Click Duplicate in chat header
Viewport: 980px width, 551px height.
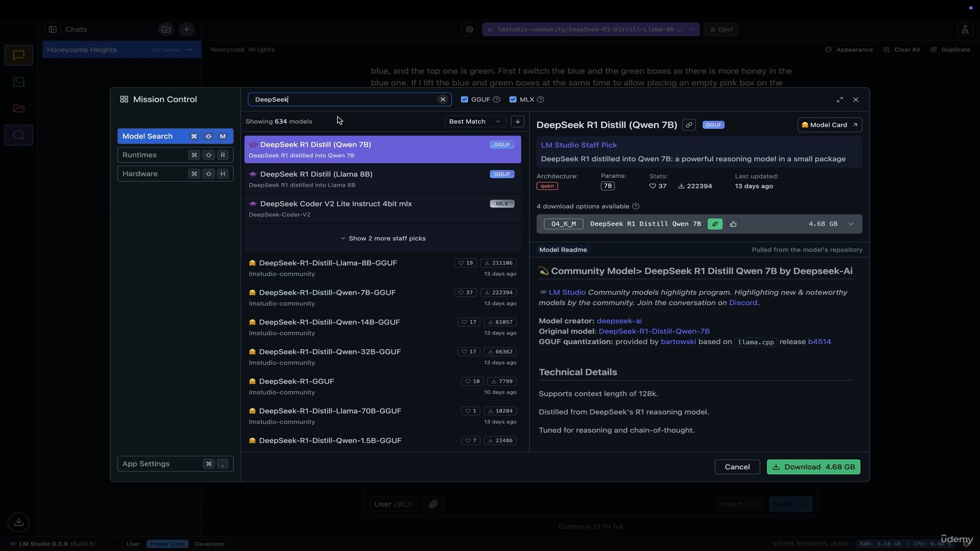950,49
